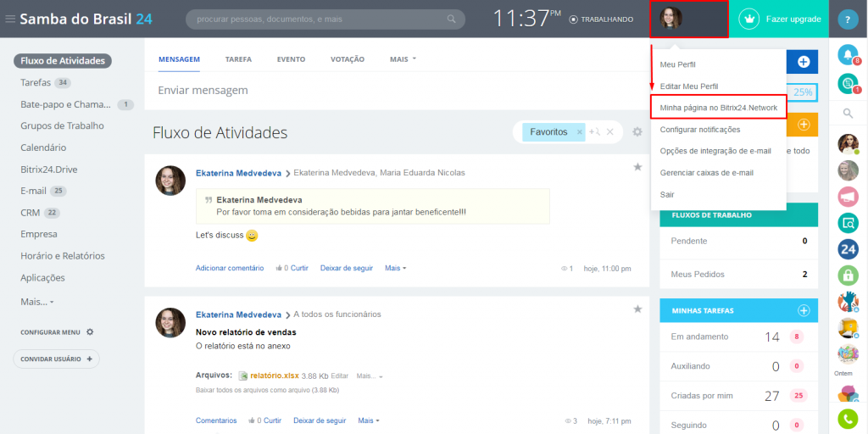This screenshot has height=434, width=868.
Task: Add a task with Minhas Tarefas plus icon
Action: (x=804, y=310)
